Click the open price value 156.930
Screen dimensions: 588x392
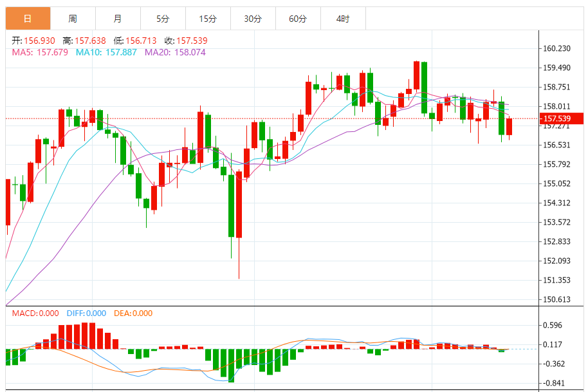pyautogui.click(x=40, y=41)
